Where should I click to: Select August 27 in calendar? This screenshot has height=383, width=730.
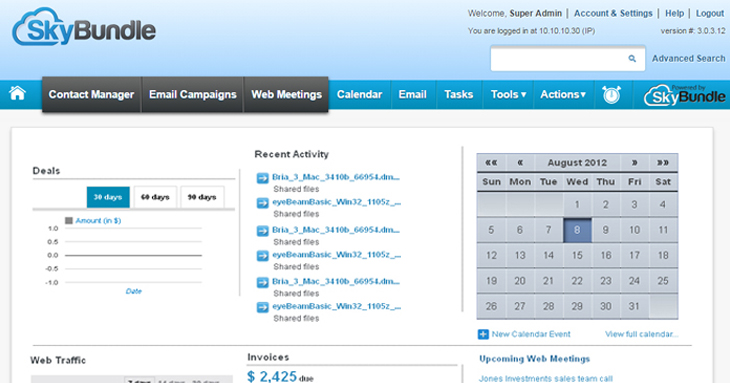pyautogui.click(x=520, y=306)
